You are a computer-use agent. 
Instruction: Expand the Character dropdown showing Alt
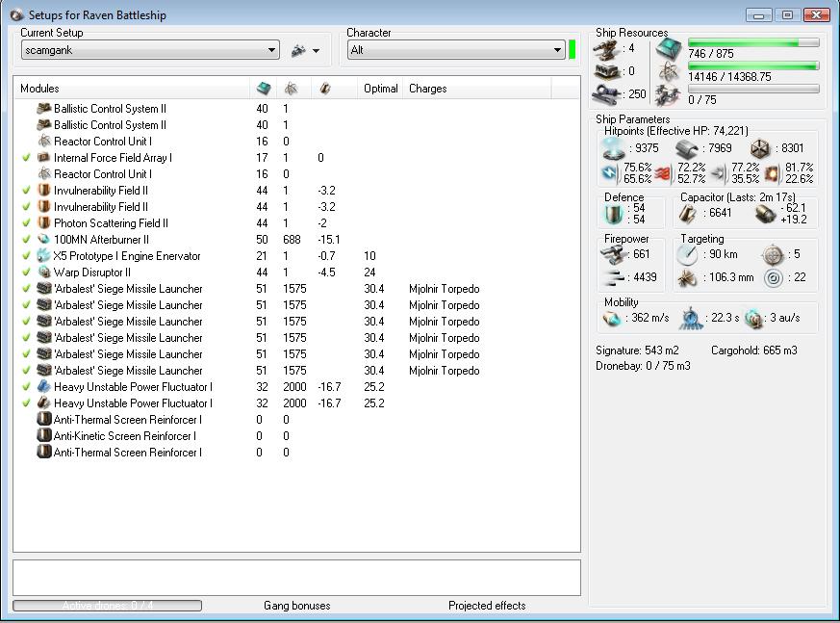pos(557,51)
